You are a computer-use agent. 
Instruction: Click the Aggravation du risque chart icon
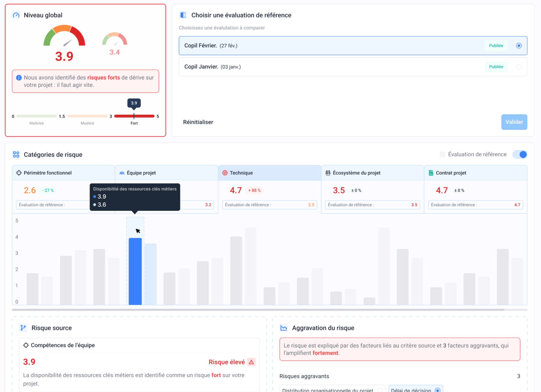[x=284, y=328]
